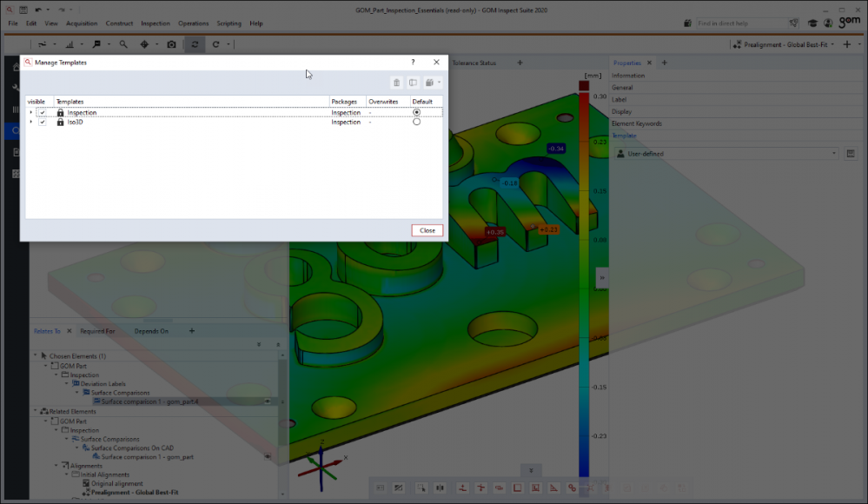Click the crosshair target toolbar icon
Screen dimensions: 868x504
(144, 44)
